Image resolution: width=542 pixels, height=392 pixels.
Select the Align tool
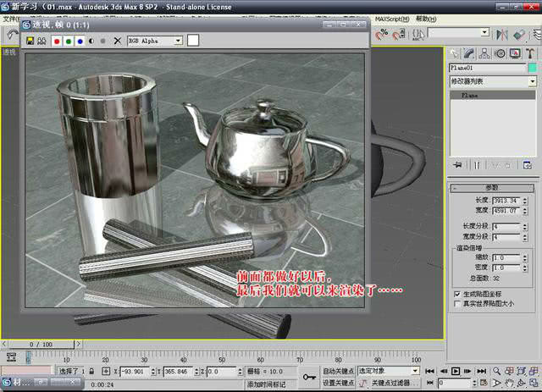(519, 34)
